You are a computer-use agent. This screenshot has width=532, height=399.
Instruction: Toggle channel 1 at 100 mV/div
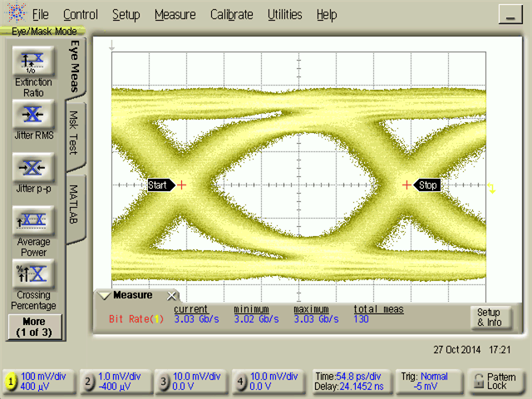click(12, 382)
